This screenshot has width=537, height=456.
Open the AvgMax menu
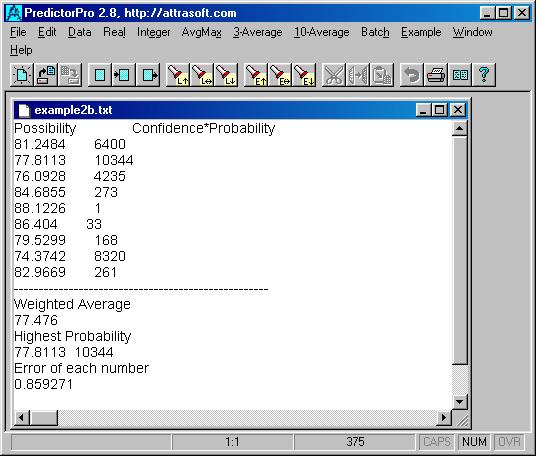[201, 32]
